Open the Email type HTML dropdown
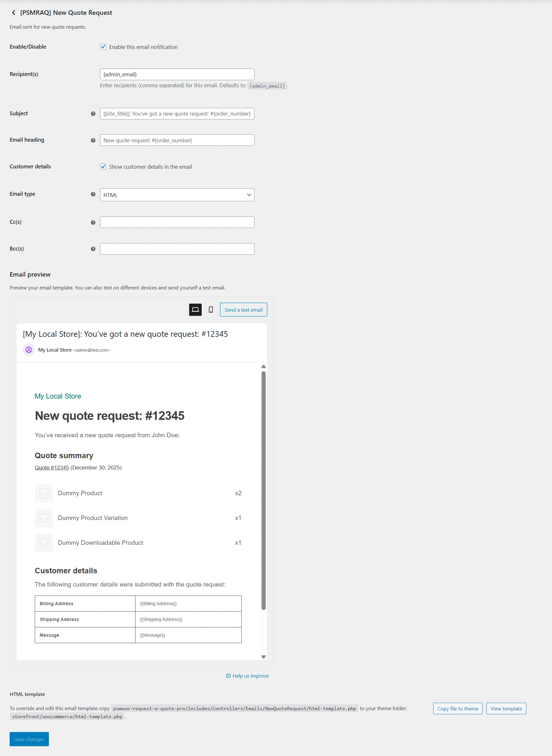The height and width of the screenshot is (756, 552). pos(177,195)
